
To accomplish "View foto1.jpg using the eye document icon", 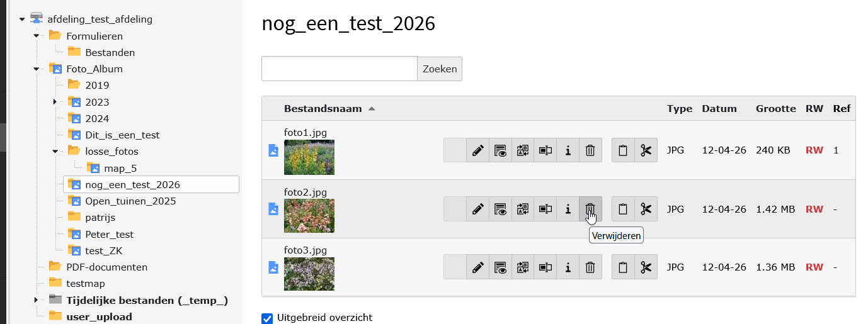I will 501,150.
